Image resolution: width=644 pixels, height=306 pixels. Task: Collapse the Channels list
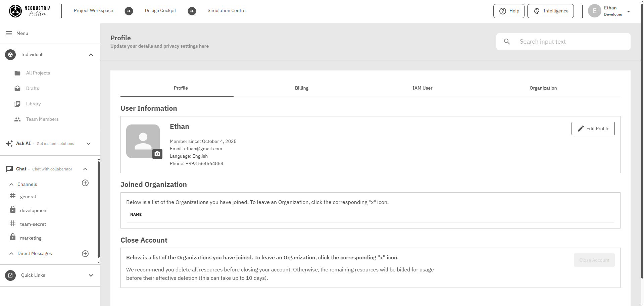11,185
